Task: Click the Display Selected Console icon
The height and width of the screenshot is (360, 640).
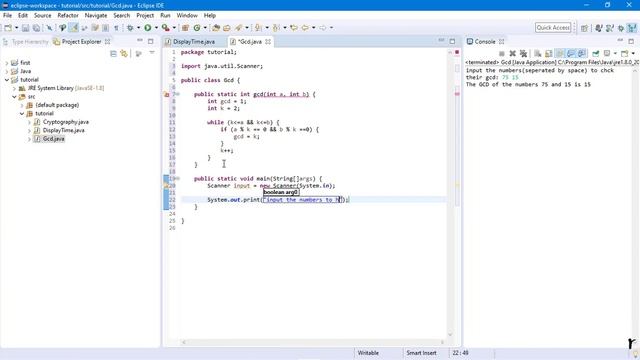Action: coord(607,53)
